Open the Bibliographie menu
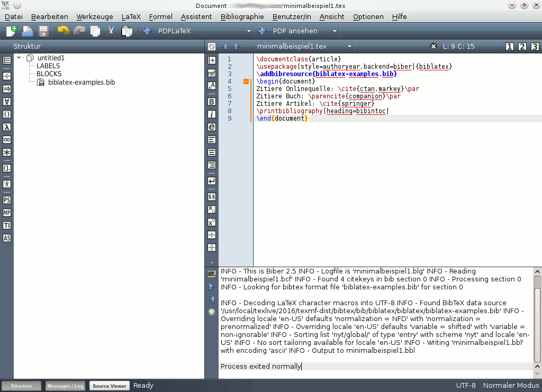 tap(242, 16)
